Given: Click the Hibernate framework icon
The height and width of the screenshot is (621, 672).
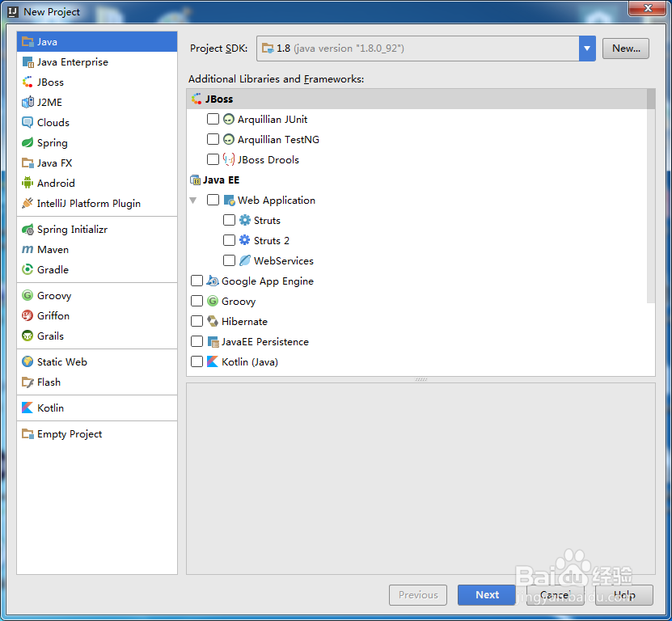Looking at the screenshot, I should tap(213, 321).
